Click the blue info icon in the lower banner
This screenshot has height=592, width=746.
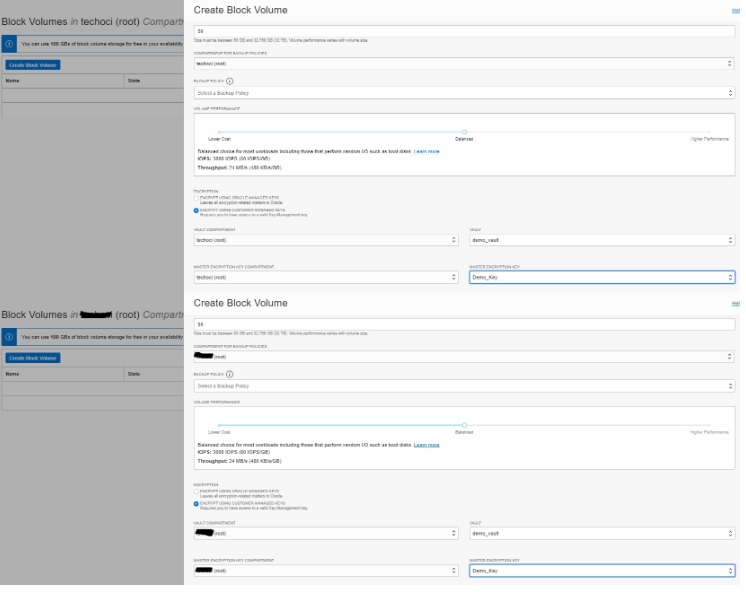(8, 338)
